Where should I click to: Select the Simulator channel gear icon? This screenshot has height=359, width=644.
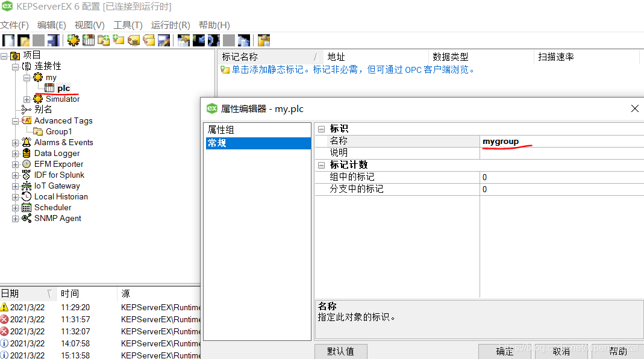38,99
